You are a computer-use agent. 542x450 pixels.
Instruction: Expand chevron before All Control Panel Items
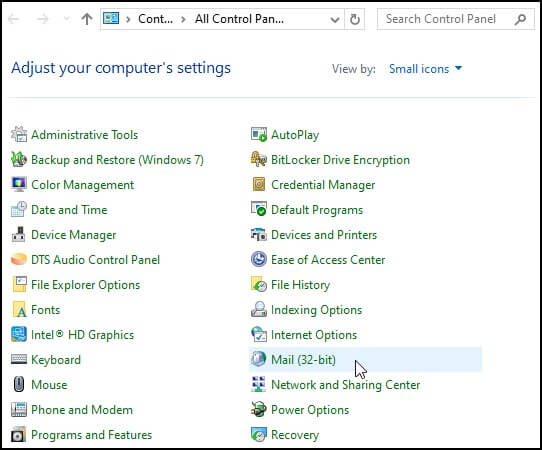(184, 19)
